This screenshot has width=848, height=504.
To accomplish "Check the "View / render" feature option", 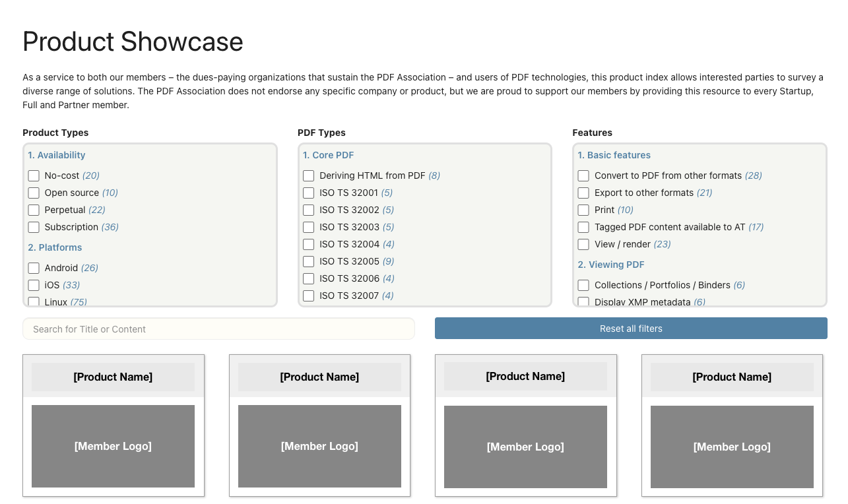I will [583, 244].
